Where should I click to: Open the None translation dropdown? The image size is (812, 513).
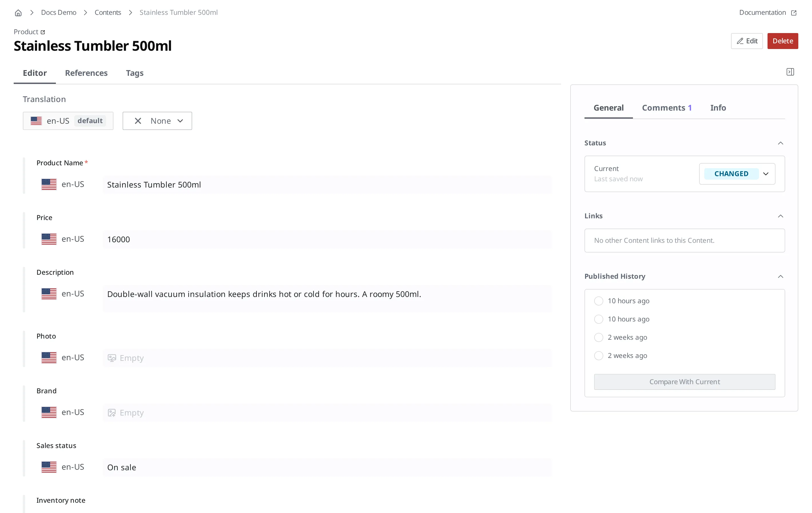coord(157,121)
